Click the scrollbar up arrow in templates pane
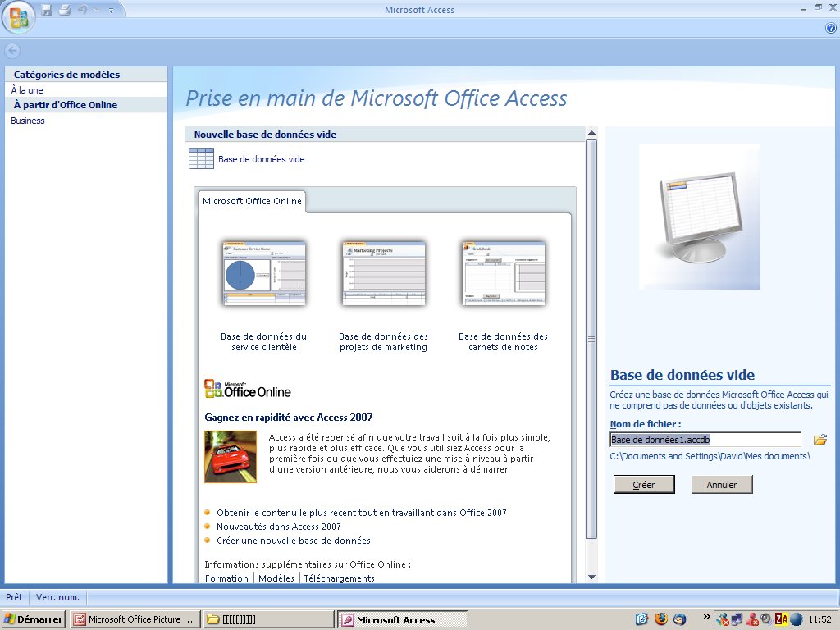The height and width of the screenshot is (630, 840). click(591, 133)
